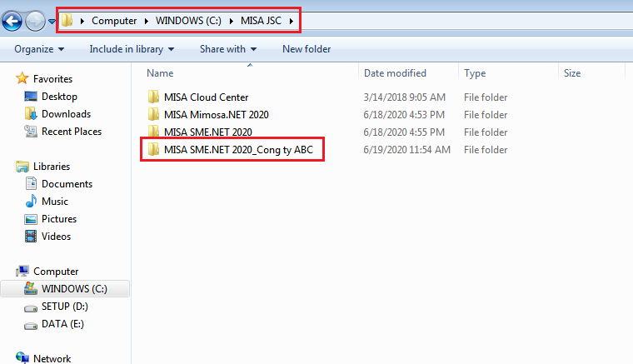Click the Computer monitor icon

tap(22, 271)
